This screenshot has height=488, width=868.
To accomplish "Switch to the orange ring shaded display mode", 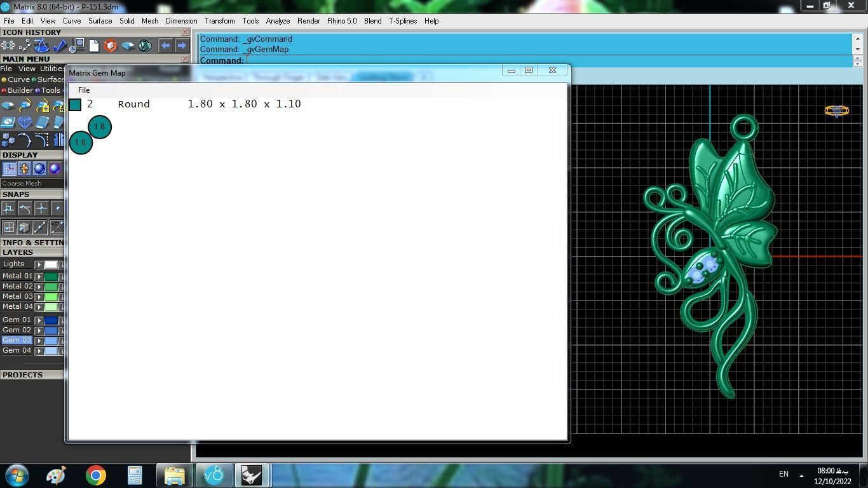I will pyautogui.click(x=24, y=168).
